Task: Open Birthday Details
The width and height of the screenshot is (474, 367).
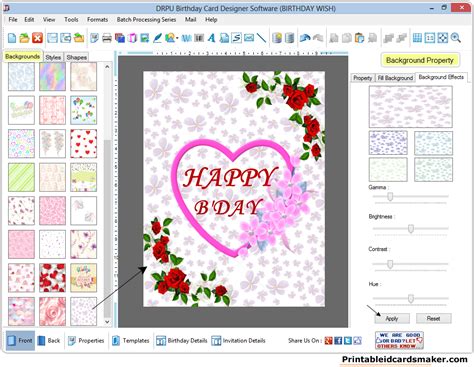Action: [182, 341]
